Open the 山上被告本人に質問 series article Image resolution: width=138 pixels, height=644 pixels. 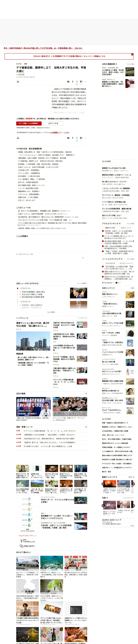click(113, 72)
